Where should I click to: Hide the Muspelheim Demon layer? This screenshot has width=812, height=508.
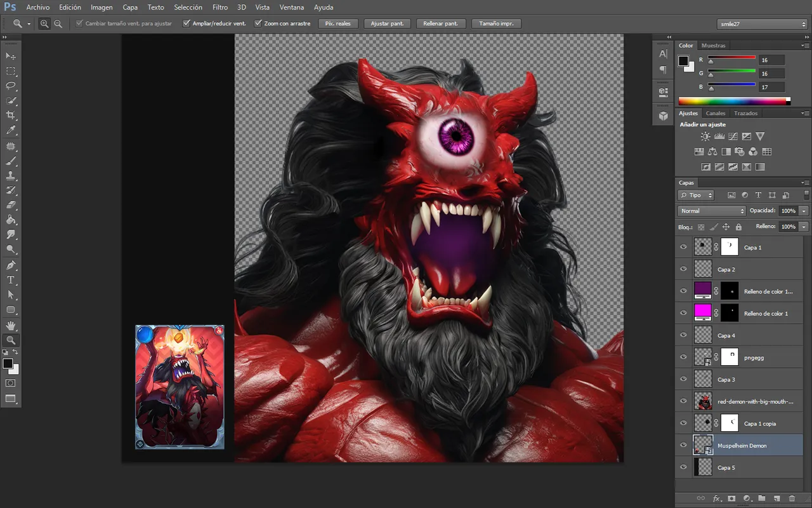point(683,445)
